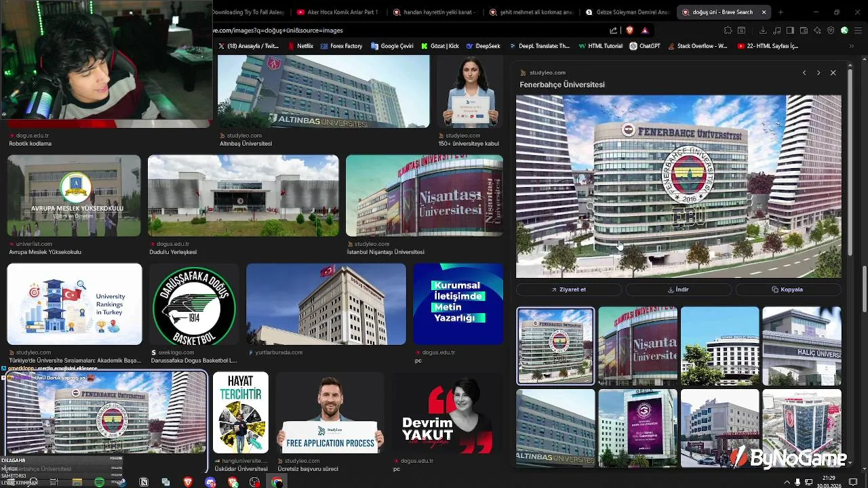
Task: Open the Brave Wallet icon
Action: coord(804,30)
